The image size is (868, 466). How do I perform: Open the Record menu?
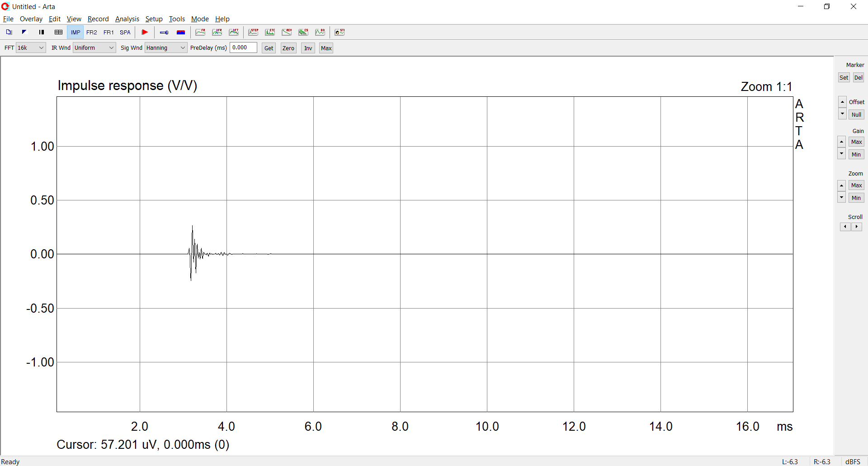click(98, 19)
